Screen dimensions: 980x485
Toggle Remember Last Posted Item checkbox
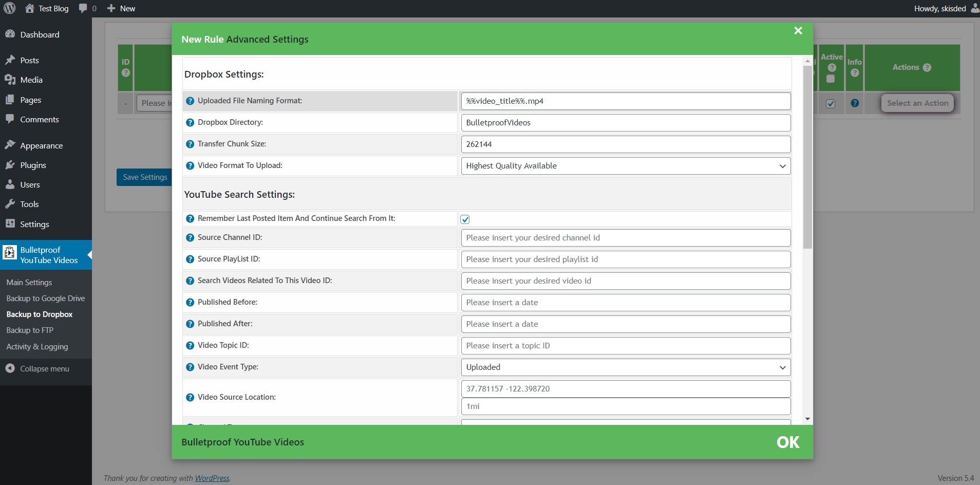coord(465,219)
